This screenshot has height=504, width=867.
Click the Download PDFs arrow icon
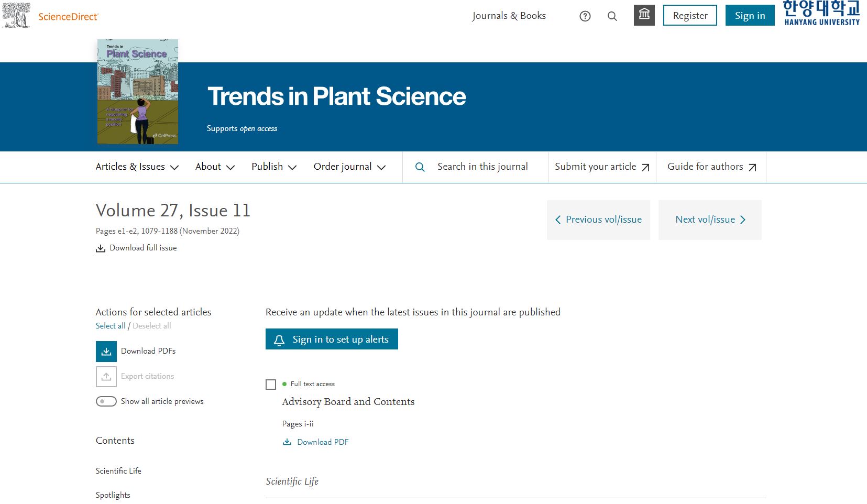[x=106, y=352]
